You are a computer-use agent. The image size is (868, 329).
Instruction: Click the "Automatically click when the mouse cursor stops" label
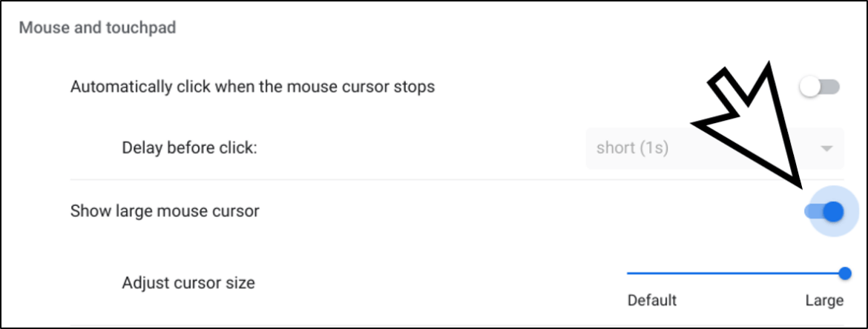[252, 87]
